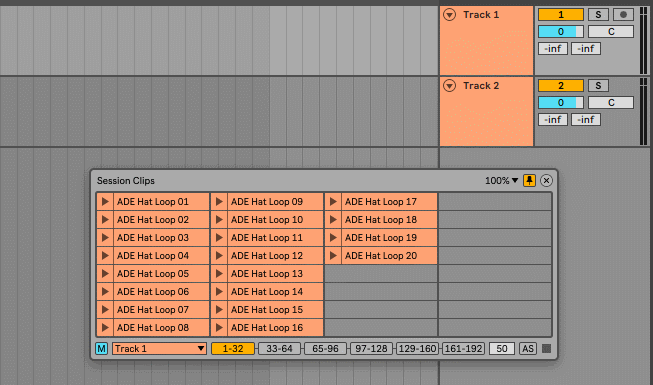The width and height of the screenshot is (653, 385).
Task: Solo Track 1
Action: (x=598, y=15)
